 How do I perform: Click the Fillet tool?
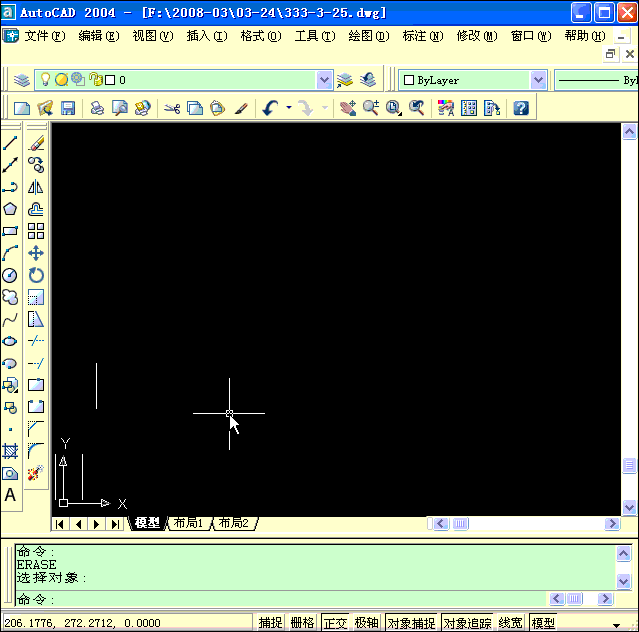(36, 451)
